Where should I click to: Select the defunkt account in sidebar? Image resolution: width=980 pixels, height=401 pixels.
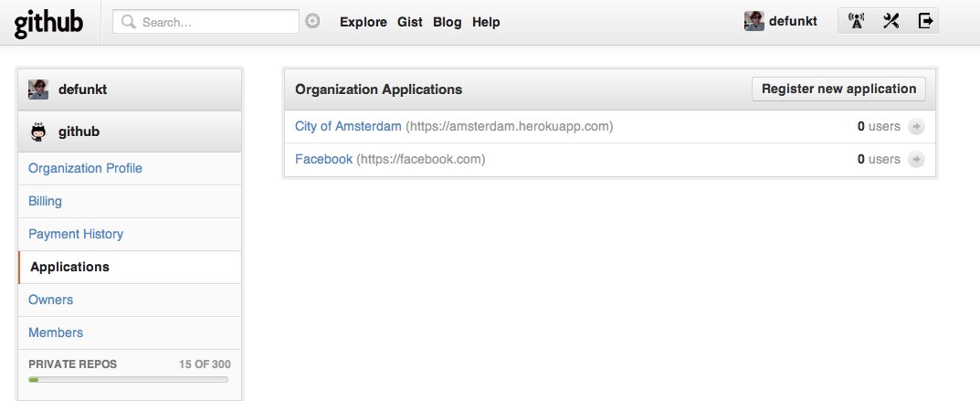[x=82, y=90]
